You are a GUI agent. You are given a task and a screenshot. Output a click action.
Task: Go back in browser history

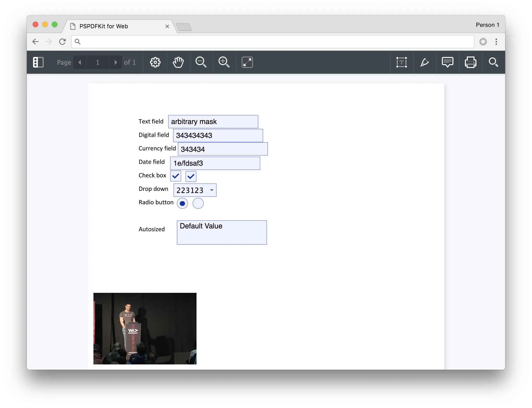click(x=35, y=41)
